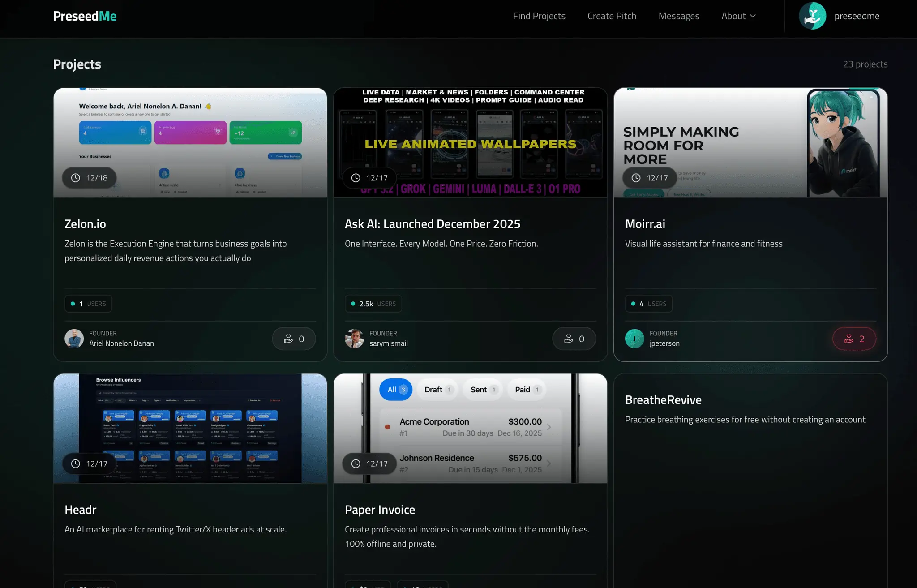Click Moirr.ai 4 USERS badge
The width and height of the screenshot is (917, 588).
pyautogui.click(x=649, y=304)
